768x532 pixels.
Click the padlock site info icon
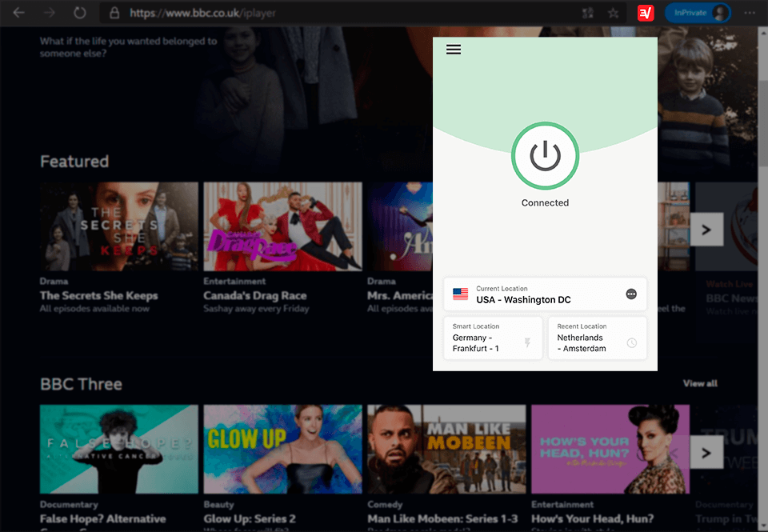114,13
